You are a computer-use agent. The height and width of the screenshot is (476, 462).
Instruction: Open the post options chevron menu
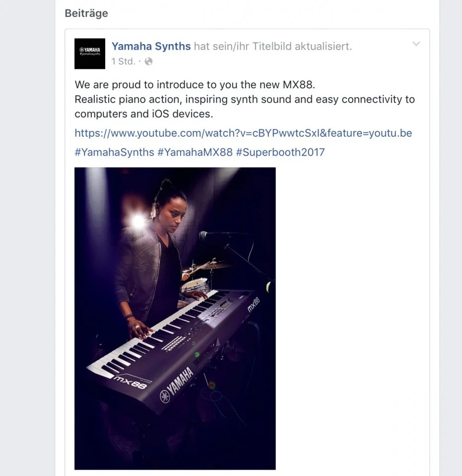(416, 44)
